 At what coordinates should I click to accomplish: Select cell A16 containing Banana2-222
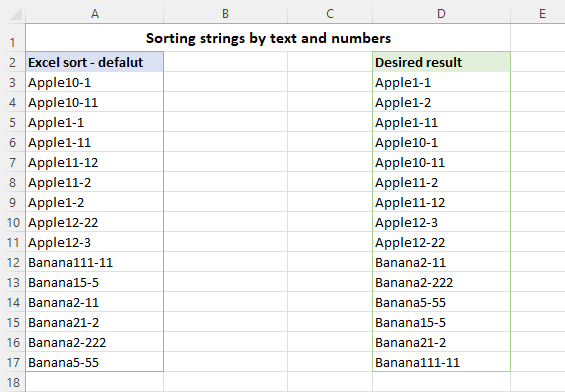[x=94, y=342]
